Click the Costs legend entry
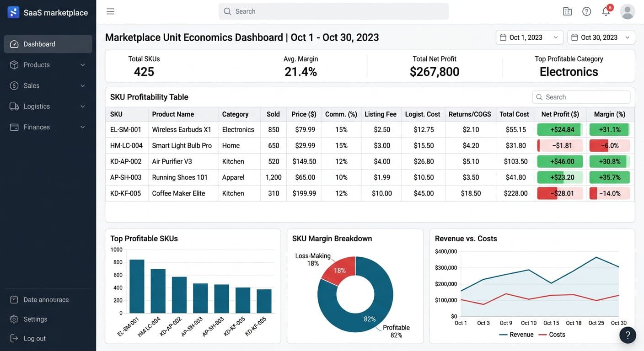The image size is (644, 351). (552, 335)
